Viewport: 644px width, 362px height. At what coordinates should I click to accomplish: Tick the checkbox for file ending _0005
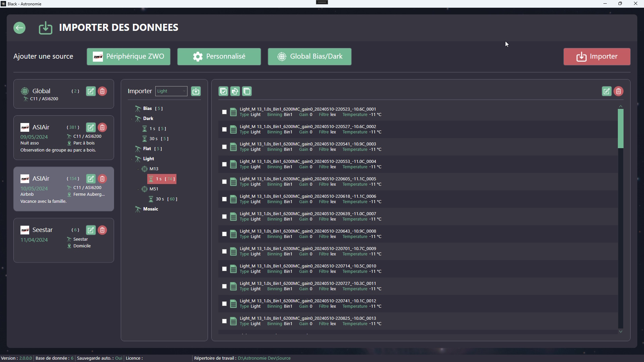[x=224, y=182]
